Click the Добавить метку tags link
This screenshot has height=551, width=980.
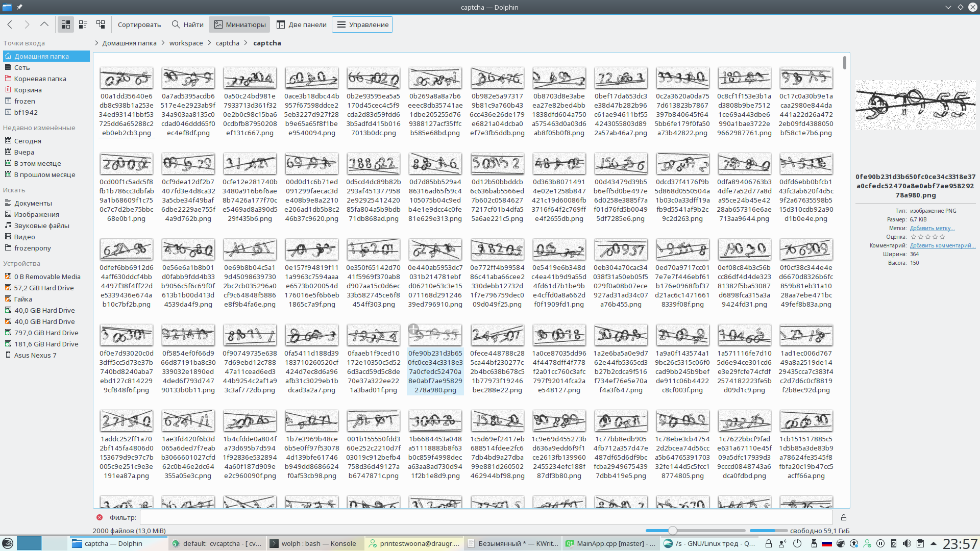(x=932, y=228)
